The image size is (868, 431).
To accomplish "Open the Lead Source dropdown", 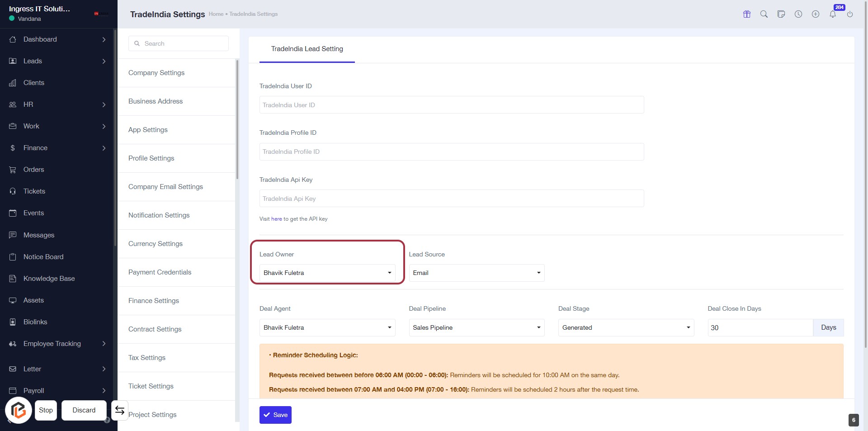I will [476, 273].
